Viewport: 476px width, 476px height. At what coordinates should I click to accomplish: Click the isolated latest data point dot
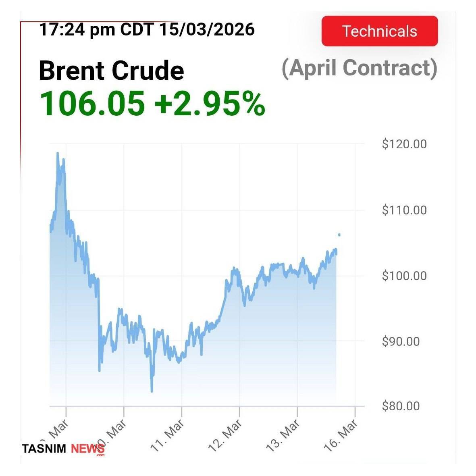[x=339, y=235]
